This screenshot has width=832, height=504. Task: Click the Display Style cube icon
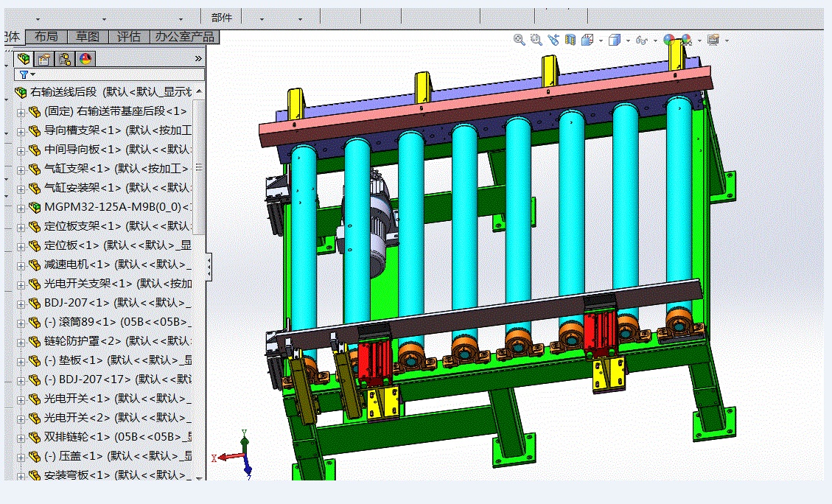(615, 40)
